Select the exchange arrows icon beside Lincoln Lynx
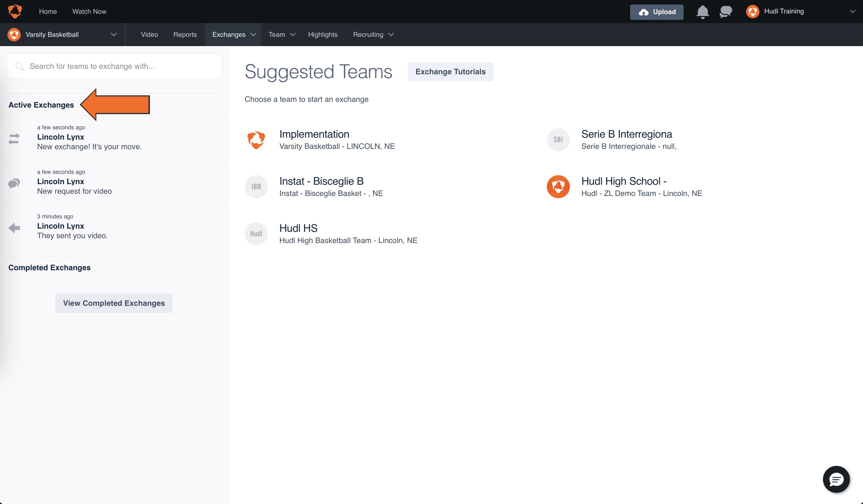The image size is (863, 504). pos(14,139)
